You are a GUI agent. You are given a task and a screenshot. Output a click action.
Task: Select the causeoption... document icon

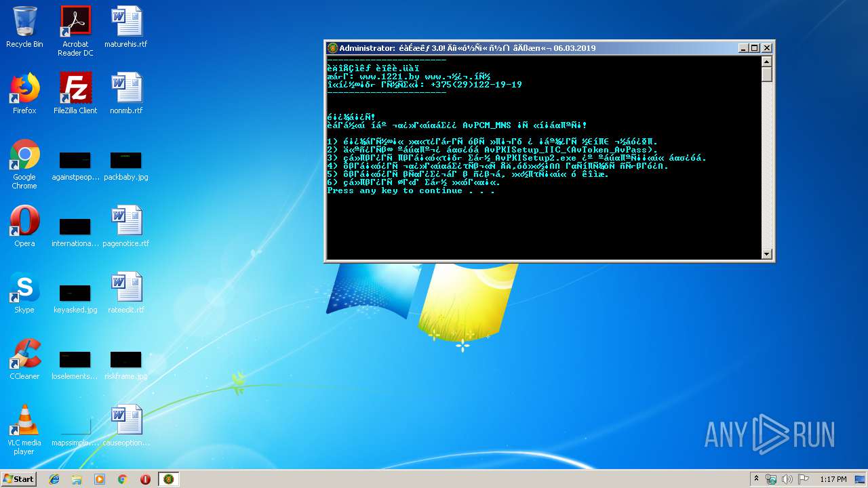click(126, 426)
